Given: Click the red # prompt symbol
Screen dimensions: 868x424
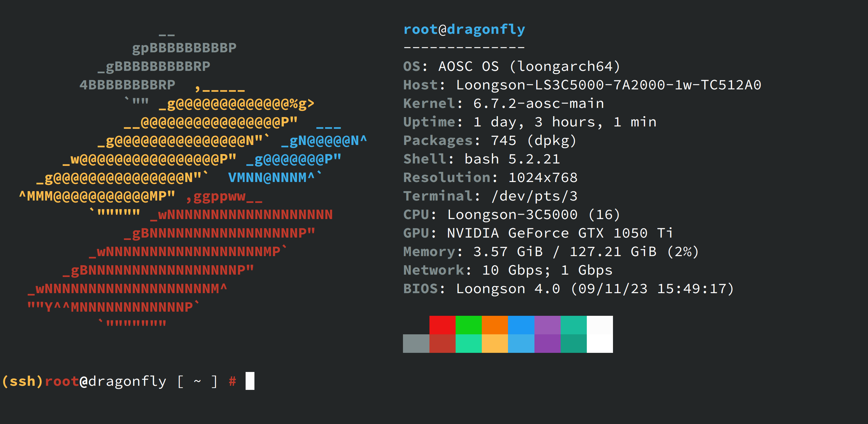Looking at the screenshot, I should (232, 381).
